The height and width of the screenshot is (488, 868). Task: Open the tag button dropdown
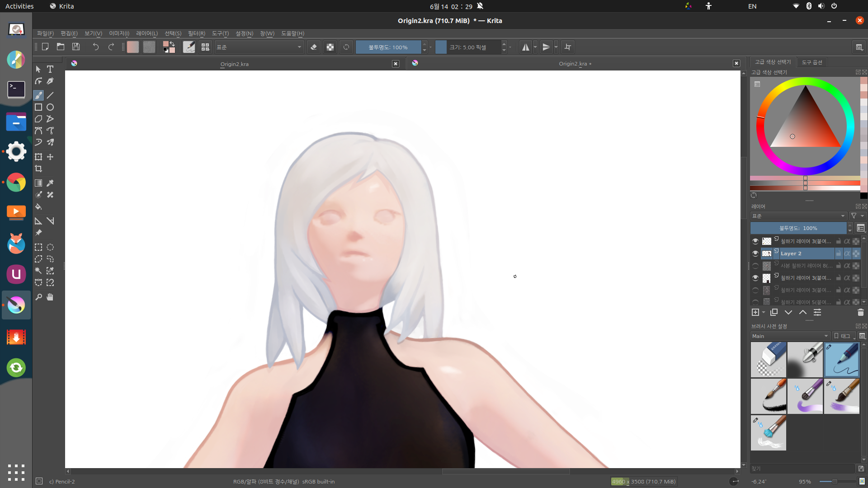click(844, 336)
